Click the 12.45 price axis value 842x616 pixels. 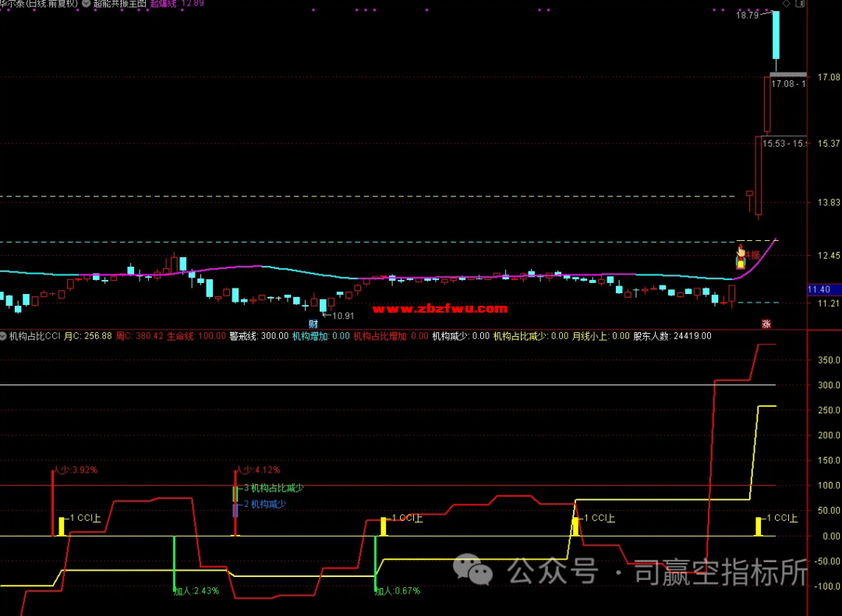pos(829,256)
